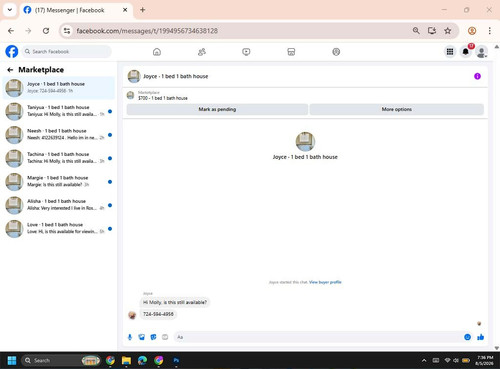Click the More options button

tap(397, 109)
